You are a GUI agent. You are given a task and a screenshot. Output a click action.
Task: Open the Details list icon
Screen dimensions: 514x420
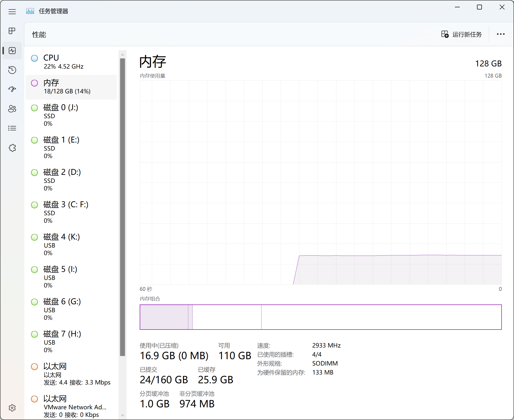point(12,128)
